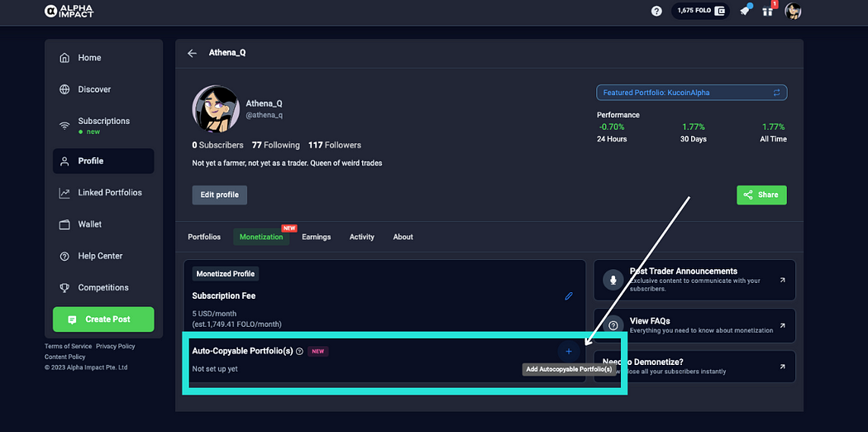The height and width of the screenshot is (432, 868).
Task: Click the Monetized Profile badge
Action: pos(226,274)
